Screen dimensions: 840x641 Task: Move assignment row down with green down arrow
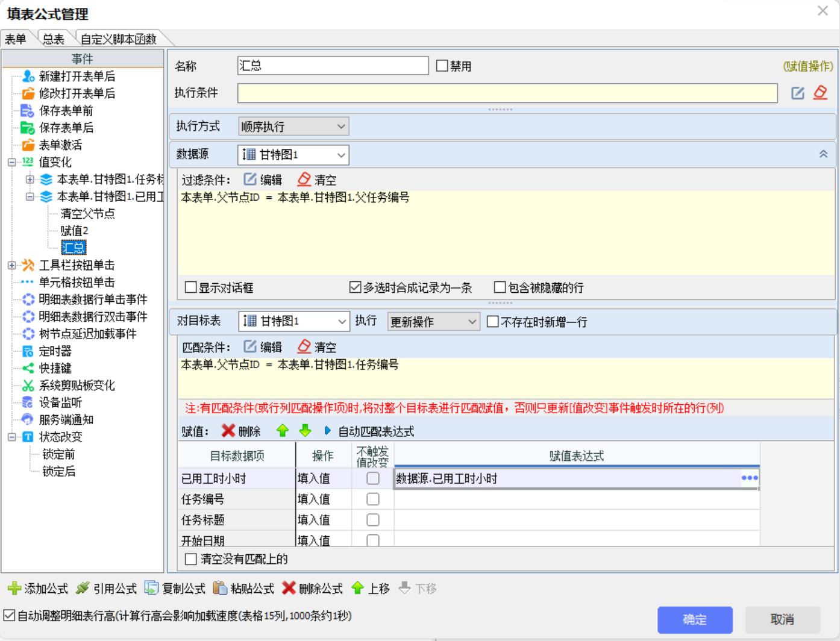click(305, 431)
